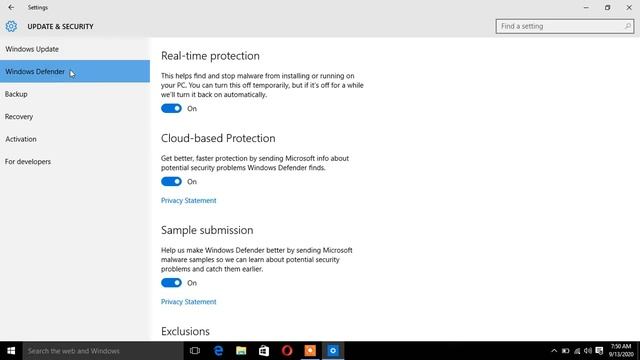
Task: Click the Search the web and Windows box
Action: pyautogui.click(x=103, y=351)
